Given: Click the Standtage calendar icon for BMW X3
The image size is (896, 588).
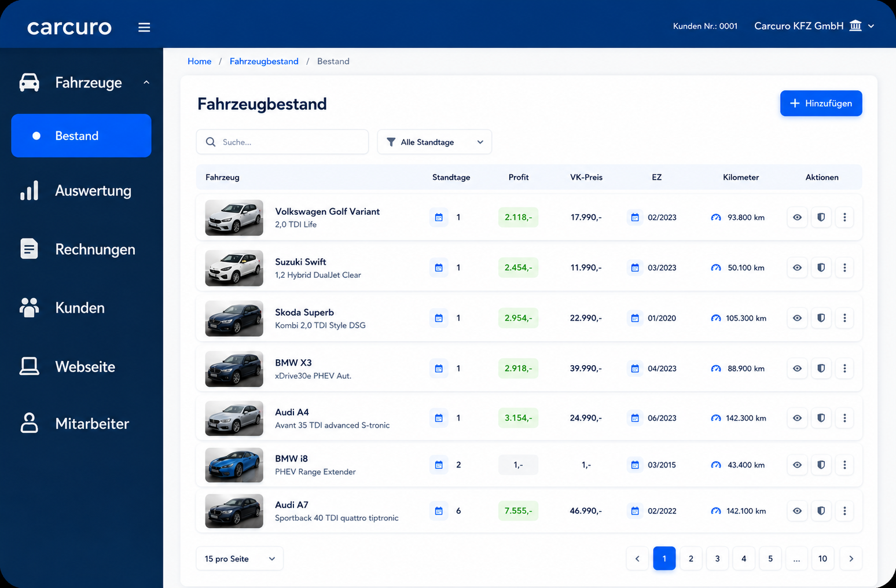Looking at the screenshot, I should point(439,368).
